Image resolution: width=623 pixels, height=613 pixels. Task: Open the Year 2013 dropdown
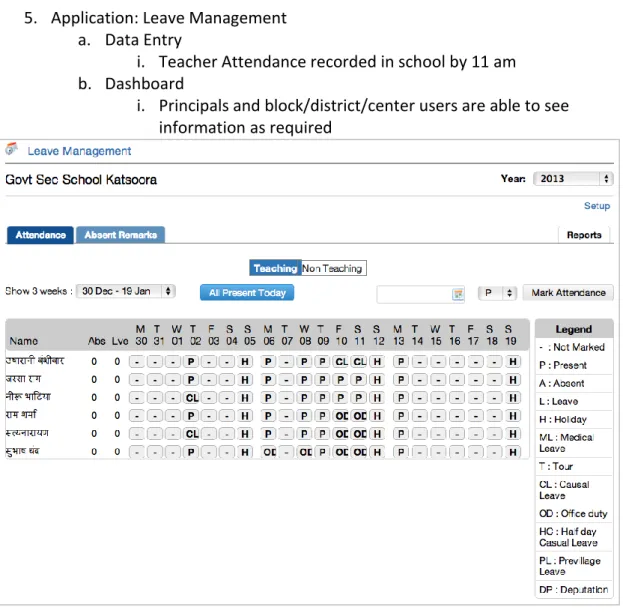click(573, 178)
